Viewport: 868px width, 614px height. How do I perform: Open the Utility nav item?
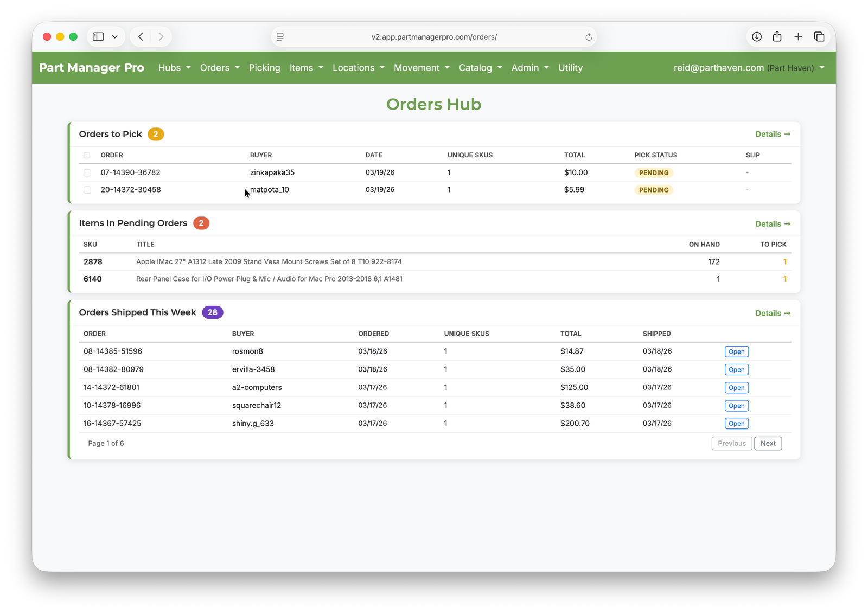tap(571, 68)
